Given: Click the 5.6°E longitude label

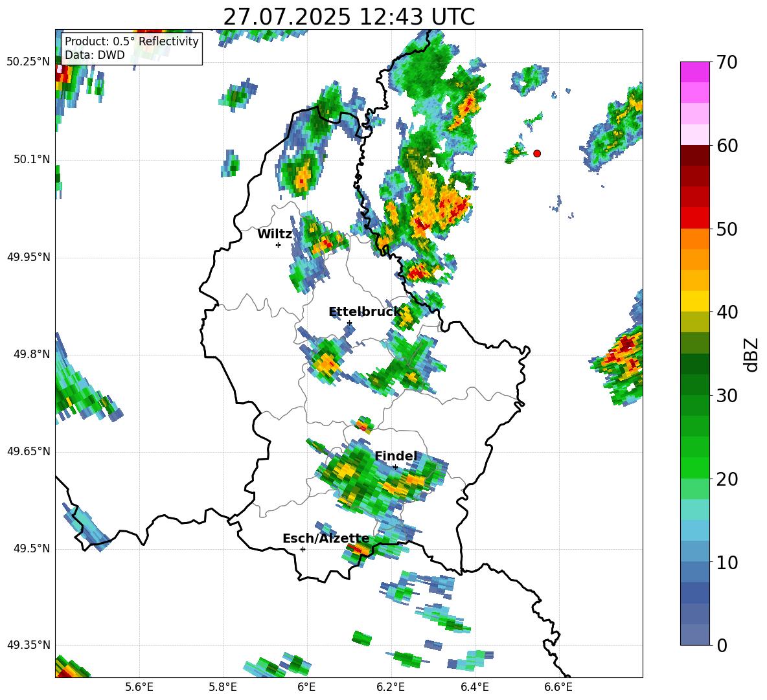Looking at the screenshot, I should [139, 688].
